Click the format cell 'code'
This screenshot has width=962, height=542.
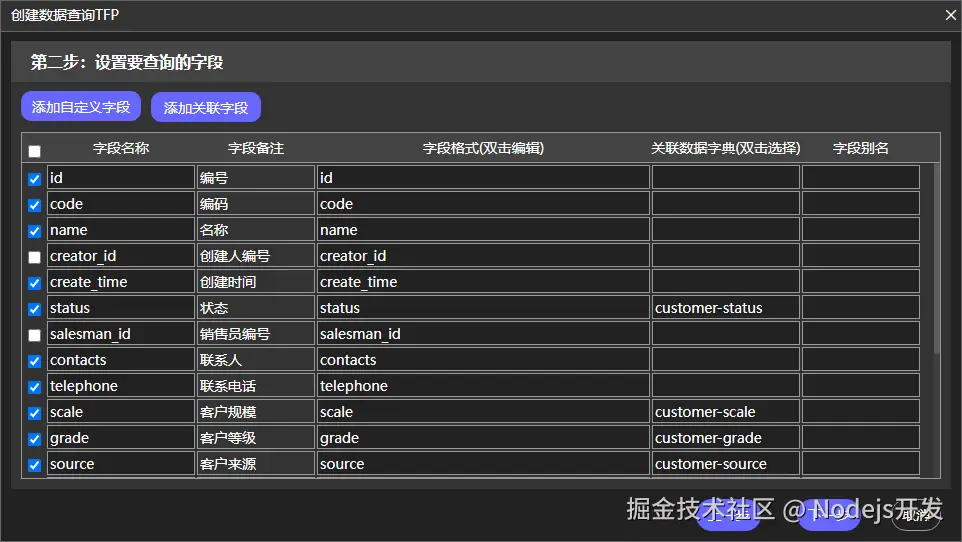click(483, 203)
